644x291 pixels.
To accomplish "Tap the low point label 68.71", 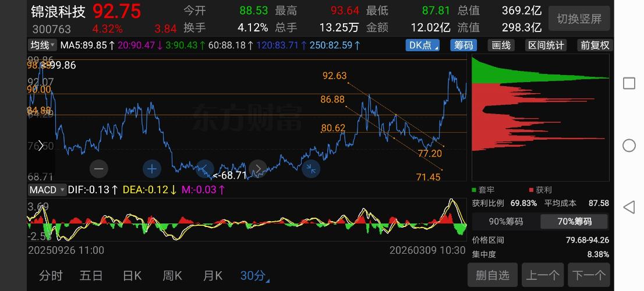I will click(x=229, y=176).
